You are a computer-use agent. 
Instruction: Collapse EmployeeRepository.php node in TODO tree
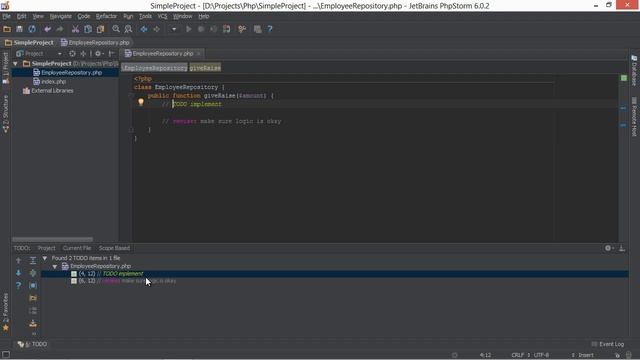pyautogui.click(x=55, y=267)
